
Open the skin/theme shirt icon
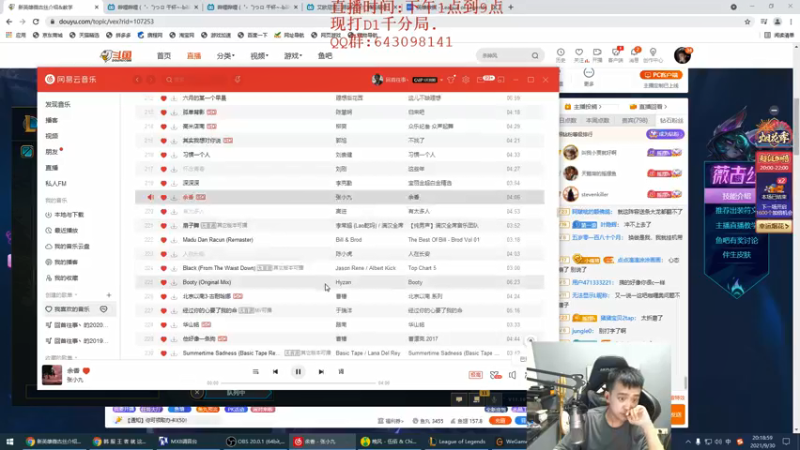tap(451, 80)
